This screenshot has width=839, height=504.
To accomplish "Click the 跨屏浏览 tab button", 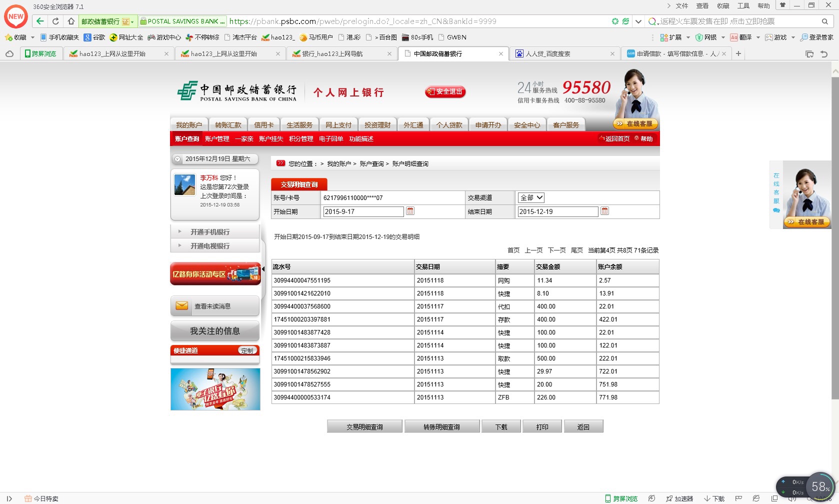I will click(40, 53).
